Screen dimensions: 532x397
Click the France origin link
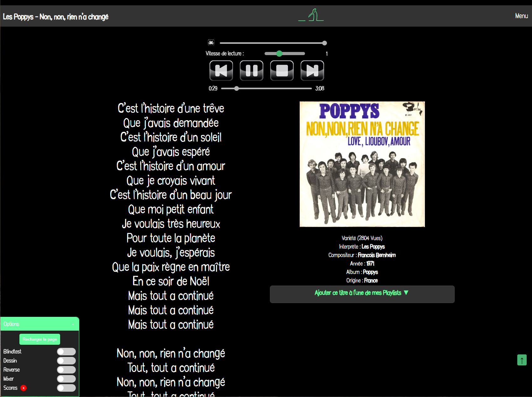(x=371, y=281)
